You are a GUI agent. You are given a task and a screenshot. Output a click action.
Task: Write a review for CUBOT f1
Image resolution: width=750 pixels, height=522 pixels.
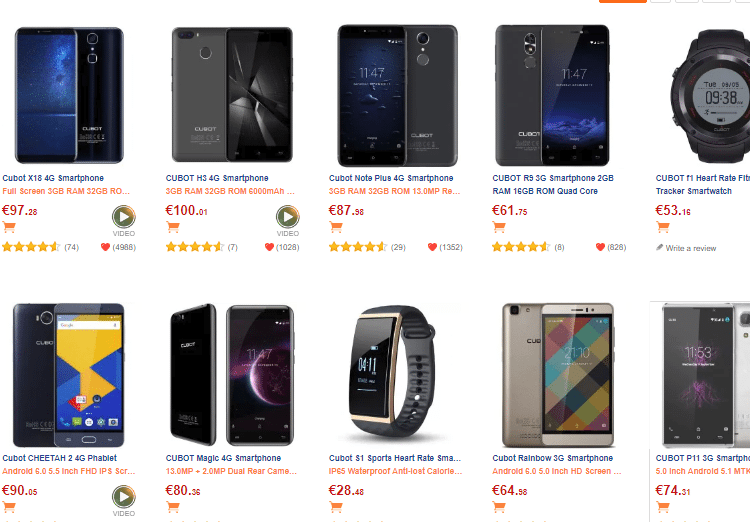pyautogui.click(x=690, y=248)
